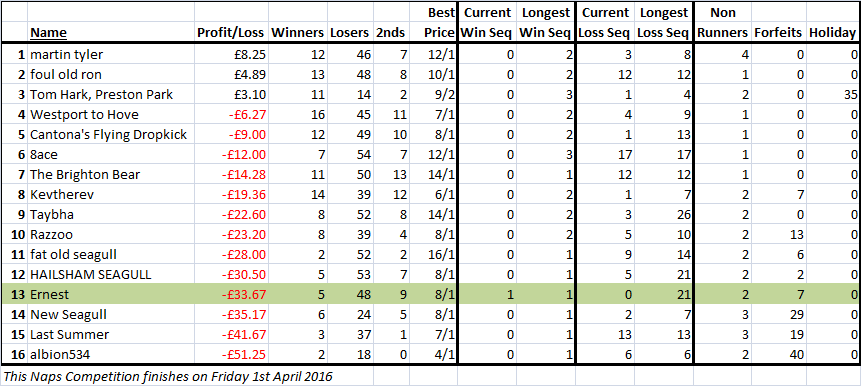This screenshot has width=861, height=386.
Task: Select the Non Runners column header
Action: tap(722, 22)
